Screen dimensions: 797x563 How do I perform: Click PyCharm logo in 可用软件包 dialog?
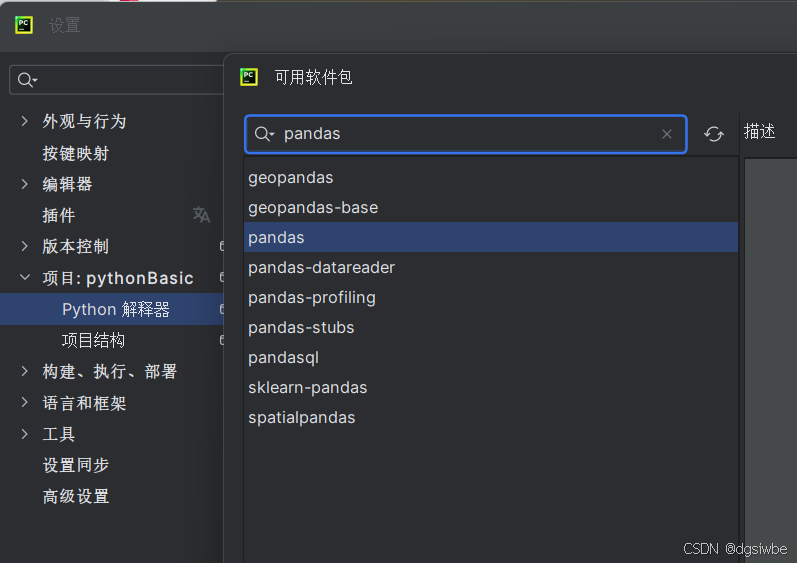[249, 77]
